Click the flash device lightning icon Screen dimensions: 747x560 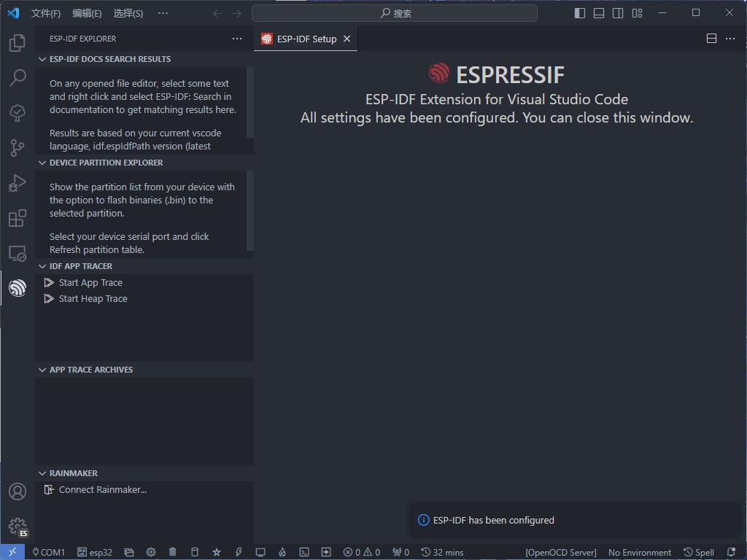[x=239, y=552]
